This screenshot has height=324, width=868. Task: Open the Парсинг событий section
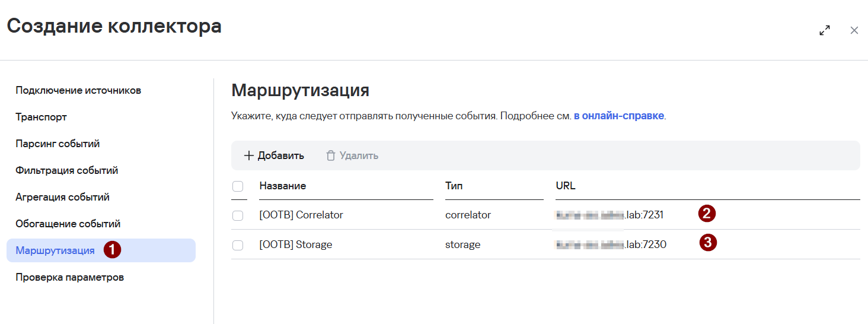[x=58, y=144]
